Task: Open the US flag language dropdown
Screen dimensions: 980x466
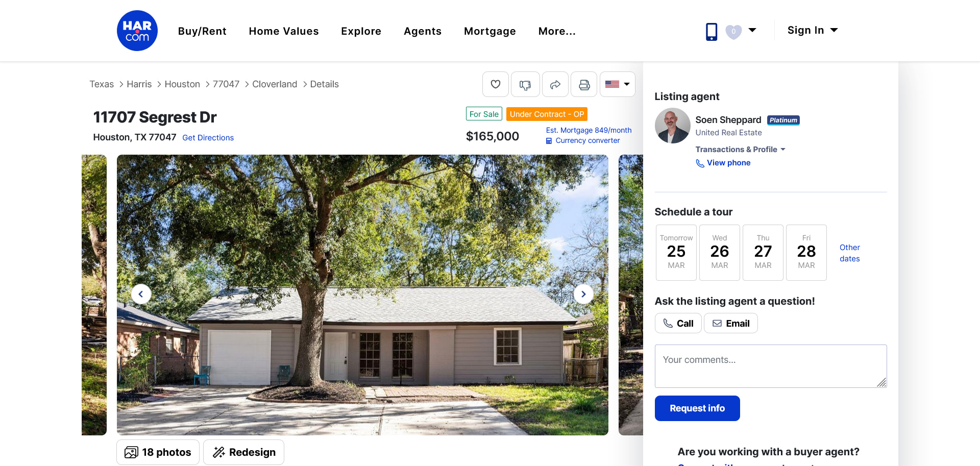Action: tap(618, 84)
